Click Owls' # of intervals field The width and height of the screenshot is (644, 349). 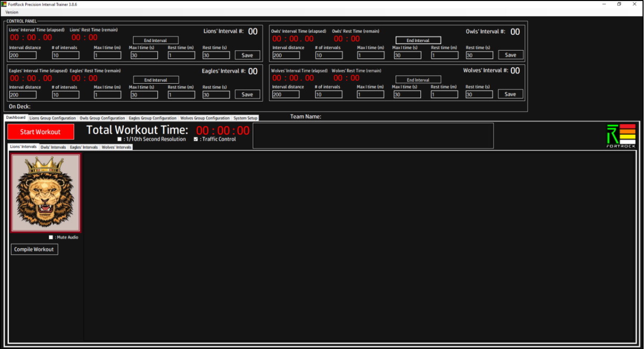click(329, 55)
